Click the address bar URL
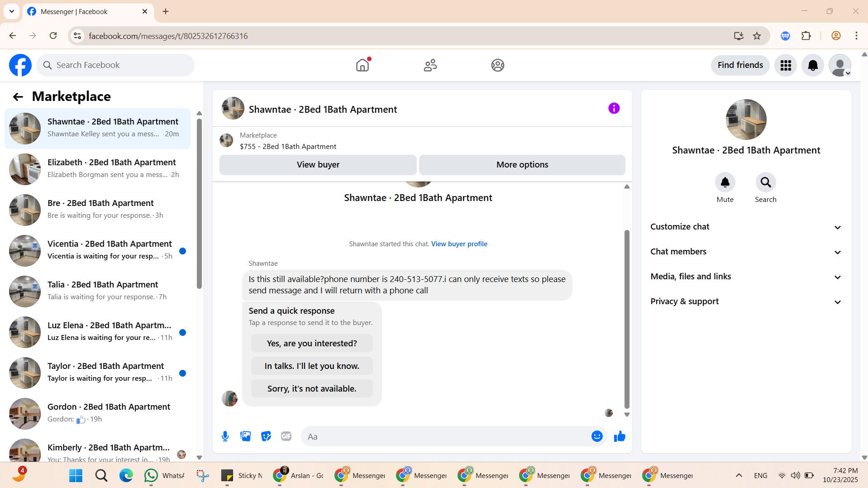This screenshot has width=868, height=488. click(168, 36)
